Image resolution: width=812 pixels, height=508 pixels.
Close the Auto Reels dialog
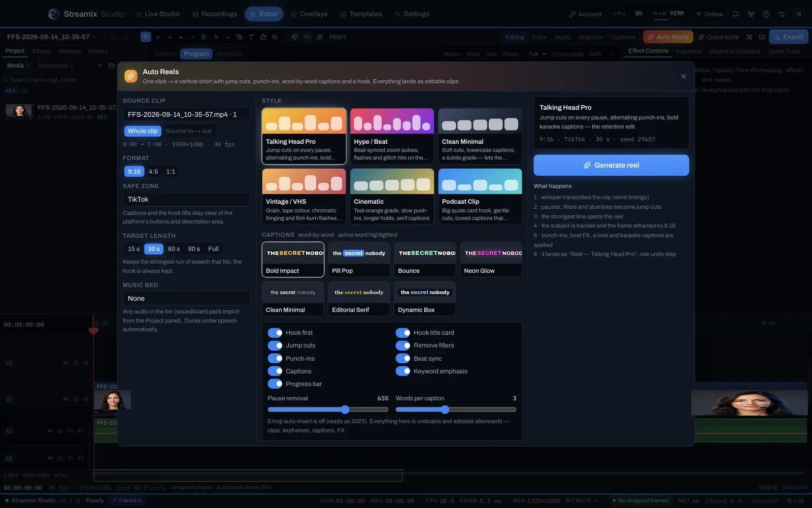(684, 76)
